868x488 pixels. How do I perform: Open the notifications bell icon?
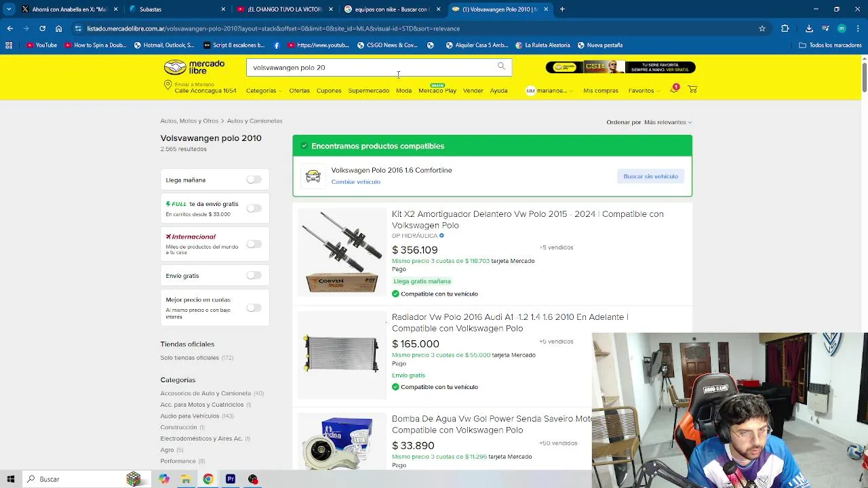(x=674, y=89)
